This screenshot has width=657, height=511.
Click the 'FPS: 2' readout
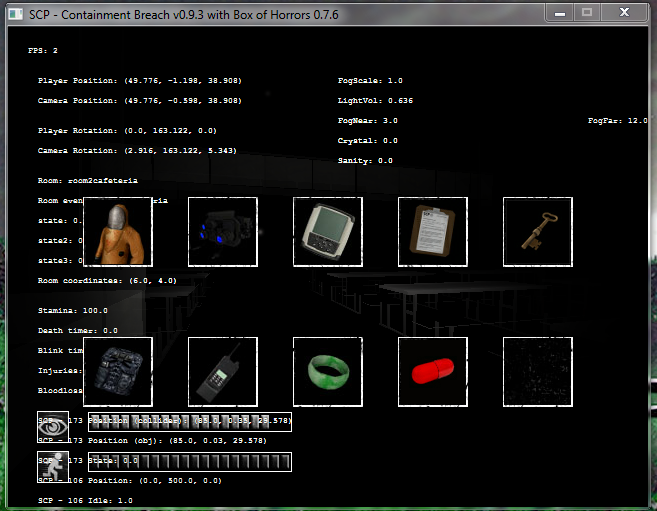[43, 51]
